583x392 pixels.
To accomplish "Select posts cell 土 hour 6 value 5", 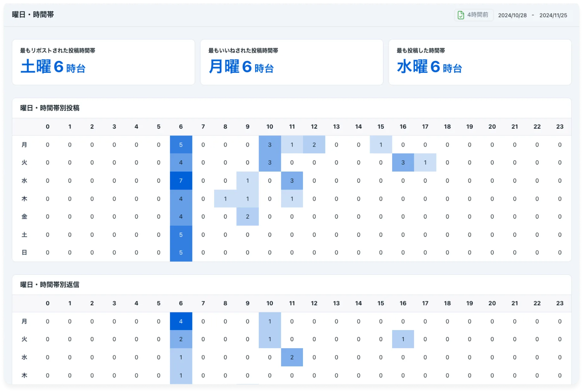I will click(x=181, y=235).
